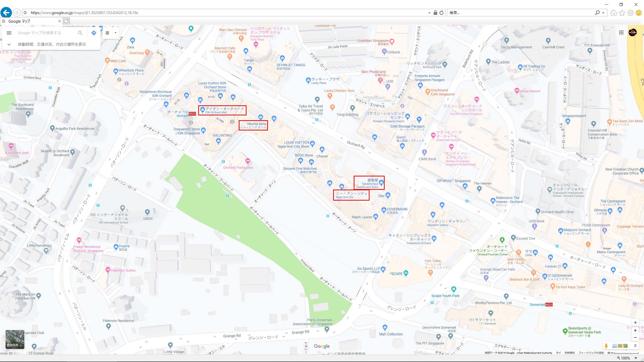Click the ION Orchard Mall shopping pin
644x362 pixels.
[x=202, y=110]
